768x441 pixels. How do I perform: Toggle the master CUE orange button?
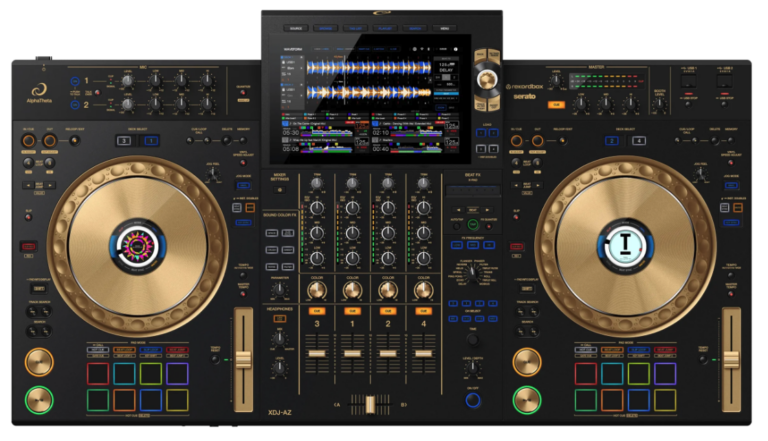(556, 104)
